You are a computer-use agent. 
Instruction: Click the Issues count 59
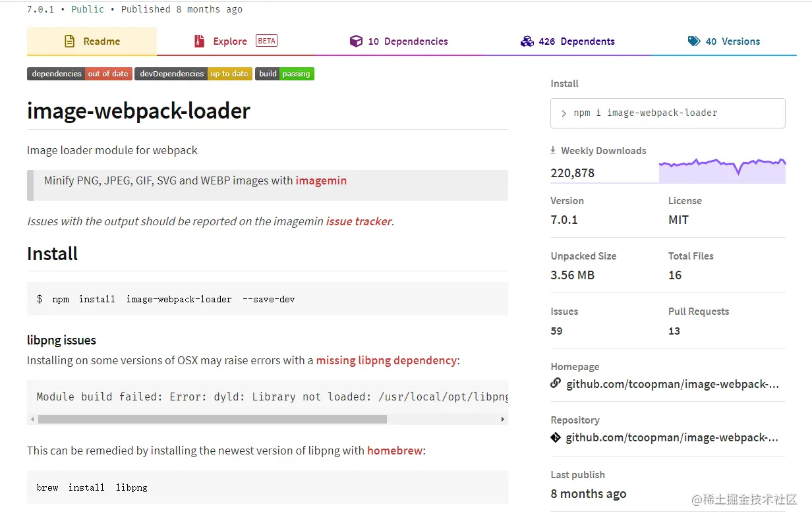[557, 331]
